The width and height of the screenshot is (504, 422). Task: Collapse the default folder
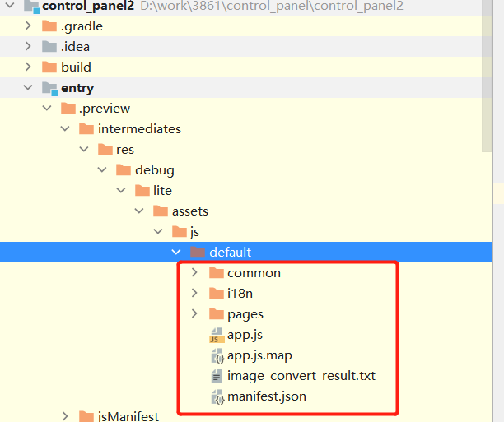click(x=175, y=252)
